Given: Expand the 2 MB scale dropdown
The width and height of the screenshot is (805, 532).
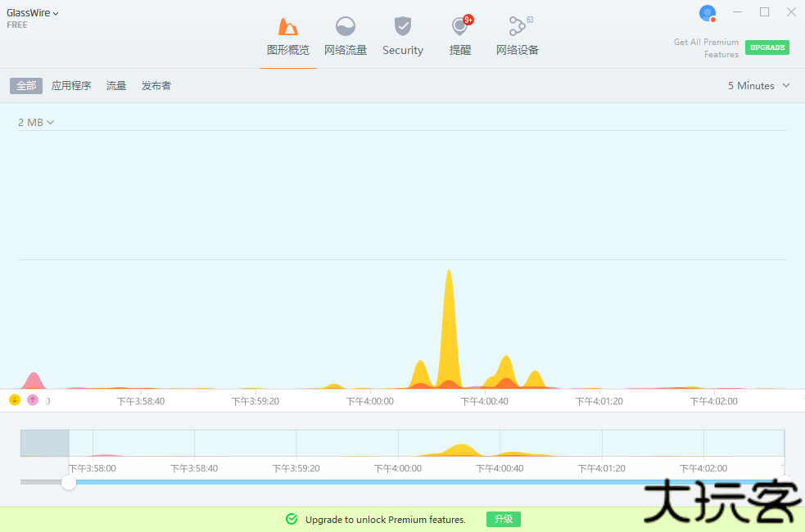Looking at the screenshot, I should [x=36, y=123].
